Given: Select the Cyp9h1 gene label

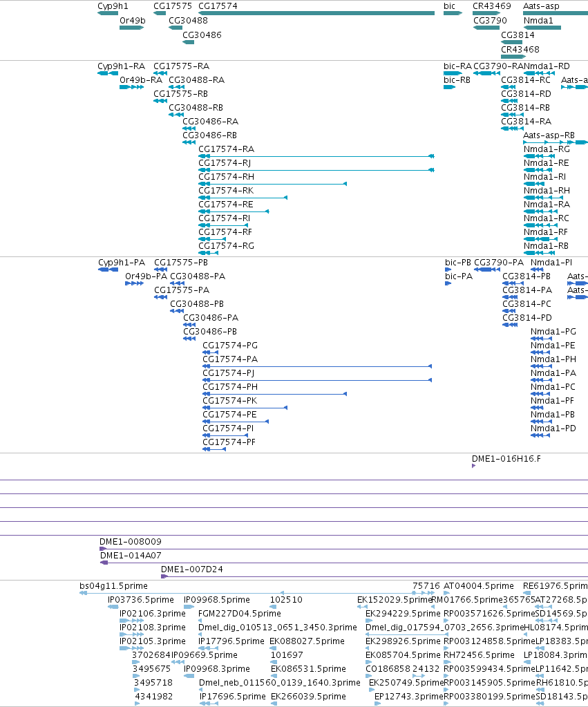Looking at the screenshot, I should [x=113, y=6].
